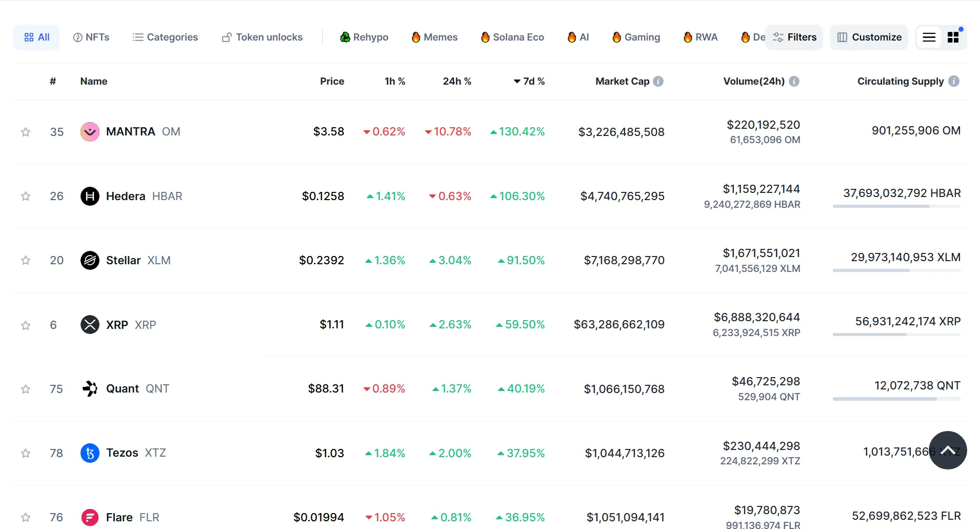Open the Flare FLR coin page
The image size is (980, 529).
[x=133, y=517]
